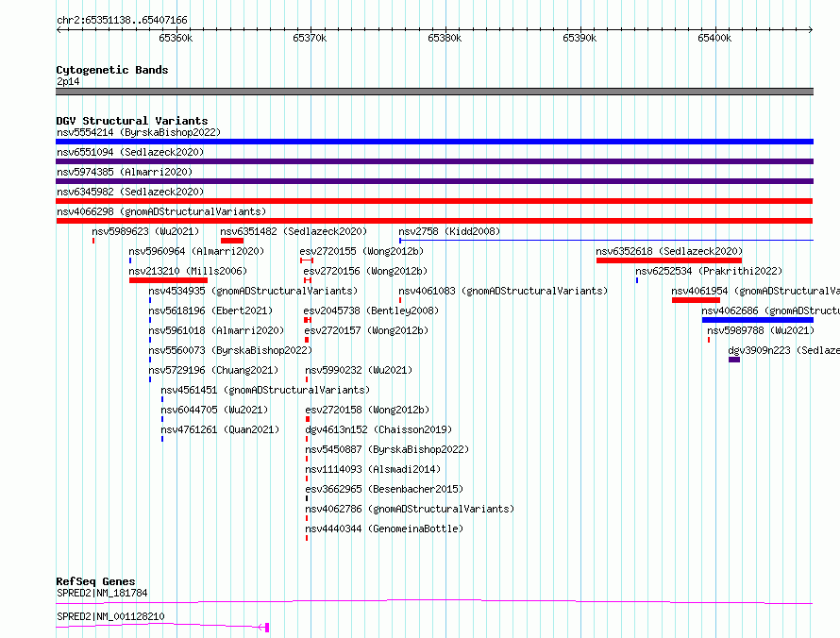Screen dimensions: 840x638
Task: Click nsv4534935 gnomAD variant label
Action: 253,291
